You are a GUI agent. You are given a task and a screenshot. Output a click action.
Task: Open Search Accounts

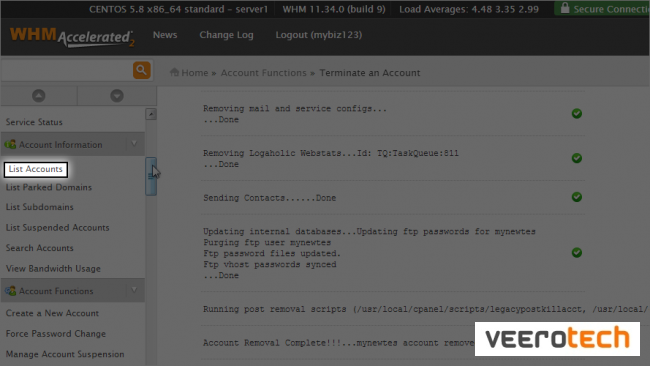point(39,248)
